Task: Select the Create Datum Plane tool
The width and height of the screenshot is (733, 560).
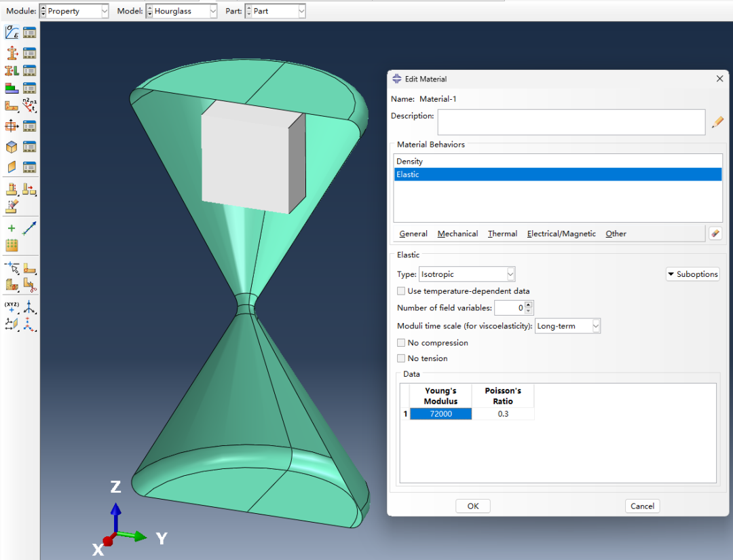Action: pos(12,324)
